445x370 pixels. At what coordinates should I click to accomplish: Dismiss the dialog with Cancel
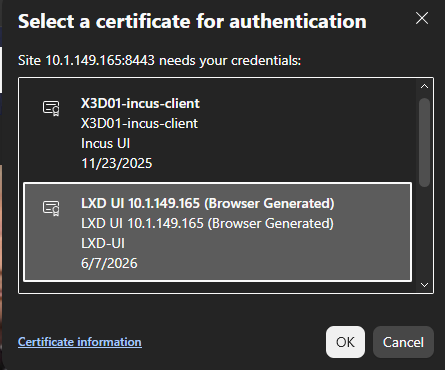coord(403,342)
